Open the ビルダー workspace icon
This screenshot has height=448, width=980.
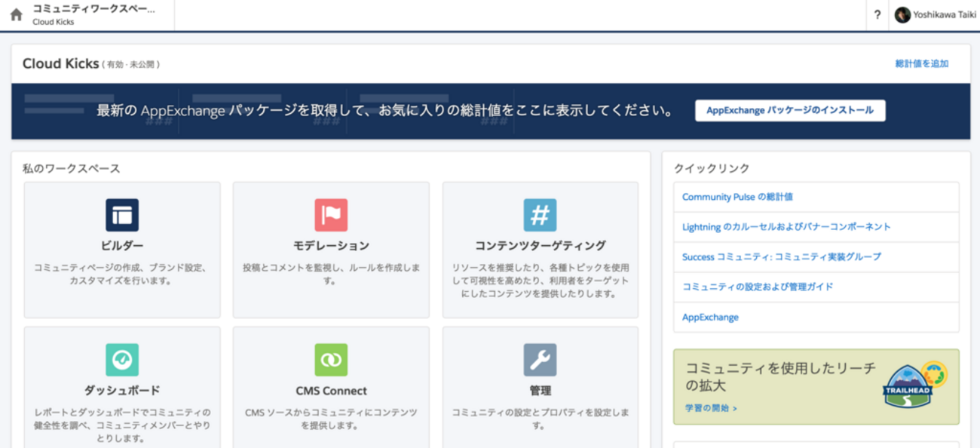coord(122,215)
